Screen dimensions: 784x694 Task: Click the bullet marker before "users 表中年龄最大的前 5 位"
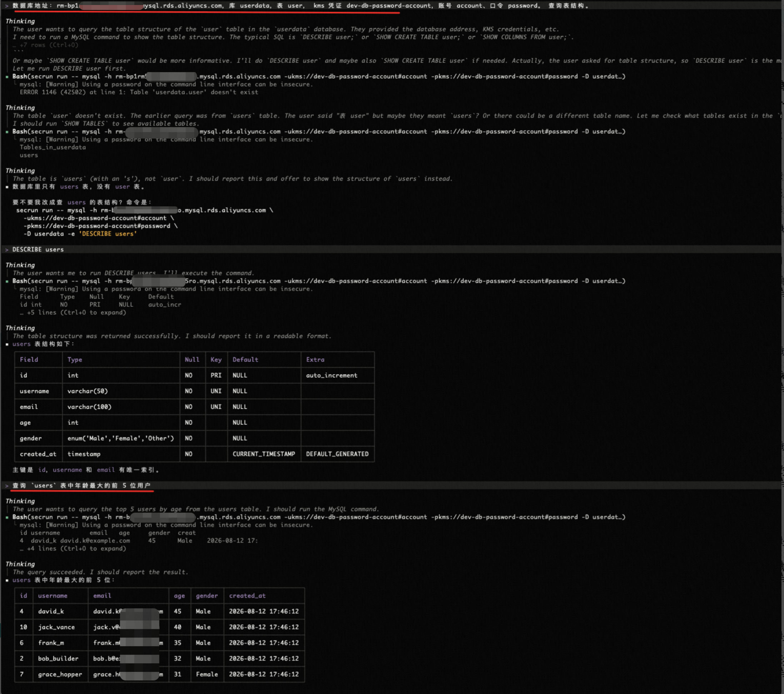coord(7,580)
